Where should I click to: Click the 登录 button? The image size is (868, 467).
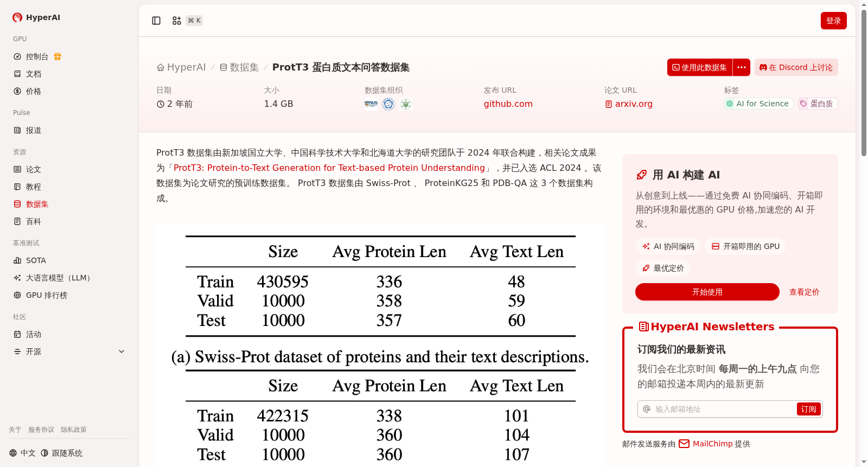tap(833, 21)
